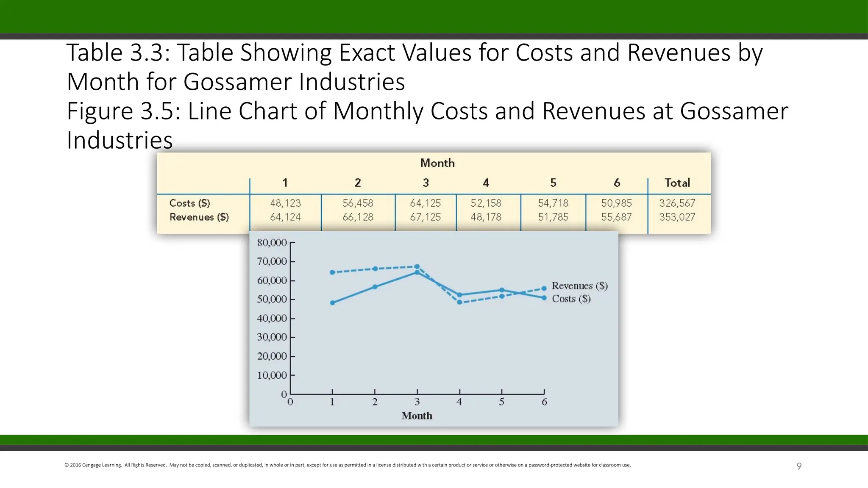Image resolution: width=868 pixels, height=488 pixels.
Task: Select the revenue value 51,785
Action: click(x=553, y=217)
